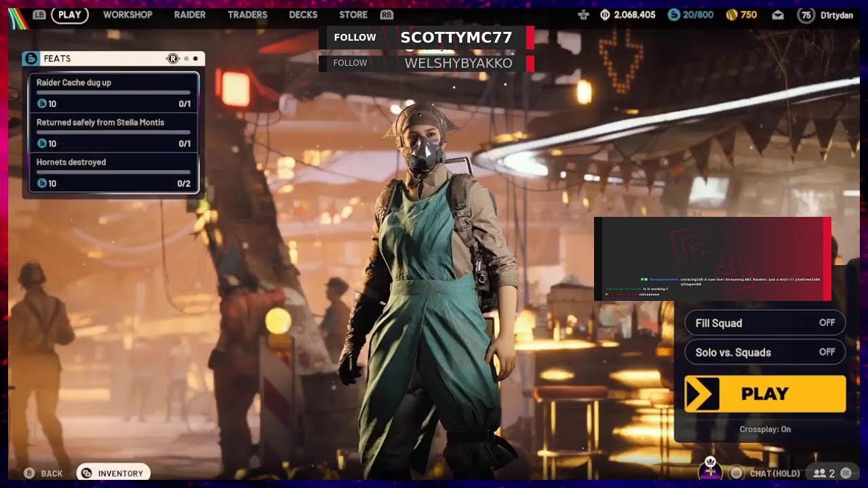Open the RAIDER tab
Viewport: 868px width, 488px height.
[190, 14]
